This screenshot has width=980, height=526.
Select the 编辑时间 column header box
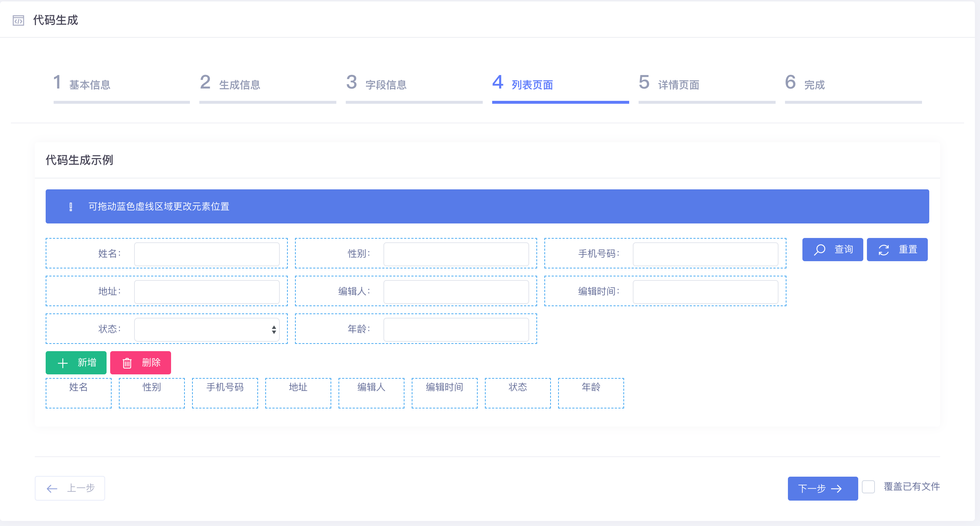(x=445, y=393)
